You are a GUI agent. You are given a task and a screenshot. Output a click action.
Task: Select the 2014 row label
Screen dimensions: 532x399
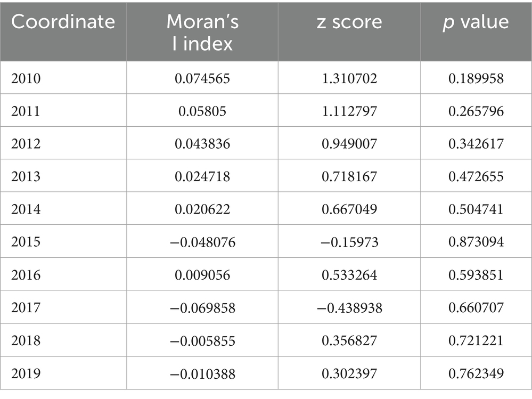26,209
